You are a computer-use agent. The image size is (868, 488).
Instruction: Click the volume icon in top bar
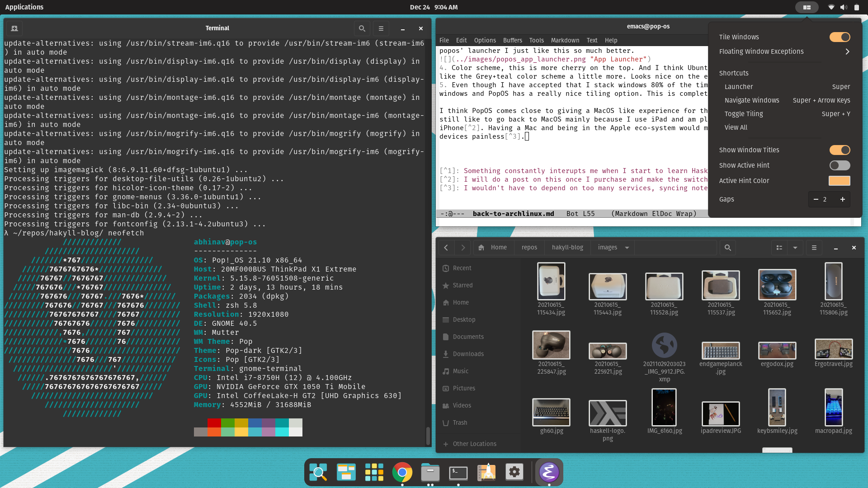point(844,7)
